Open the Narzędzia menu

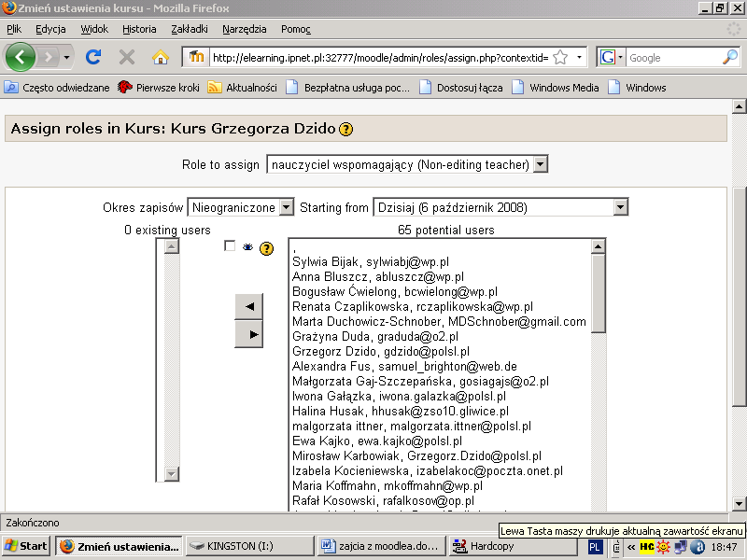[x=244, y=29]
